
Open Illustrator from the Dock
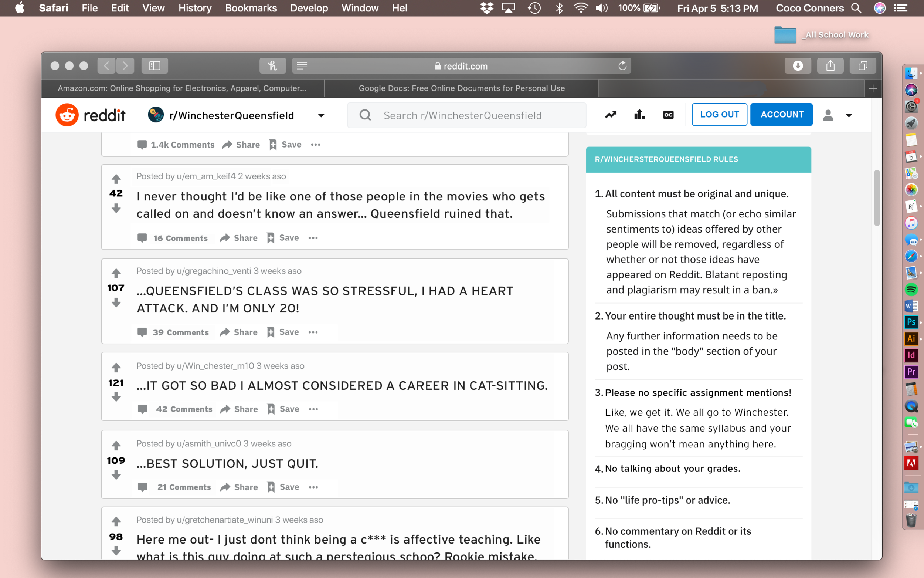pos(911,339)
